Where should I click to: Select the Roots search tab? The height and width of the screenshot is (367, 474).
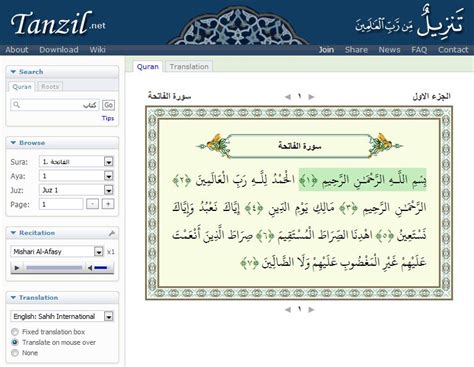(x=50, y=87)
